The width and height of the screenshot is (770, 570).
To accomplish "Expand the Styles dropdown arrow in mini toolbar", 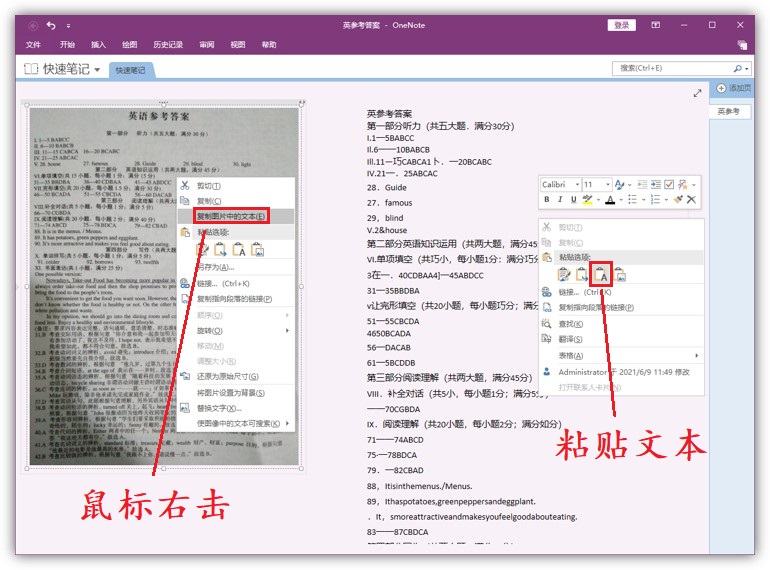I will coord(630,185).
